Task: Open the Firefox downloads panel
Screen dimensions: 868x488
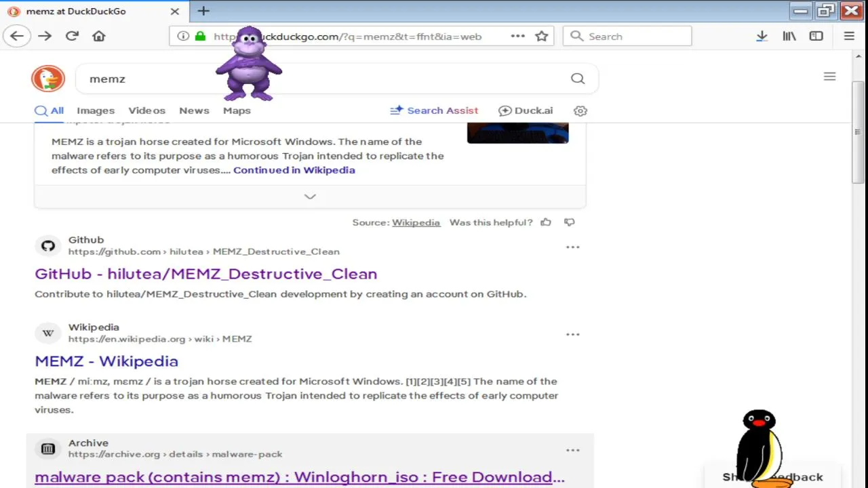Action: [x=762, y=36]
